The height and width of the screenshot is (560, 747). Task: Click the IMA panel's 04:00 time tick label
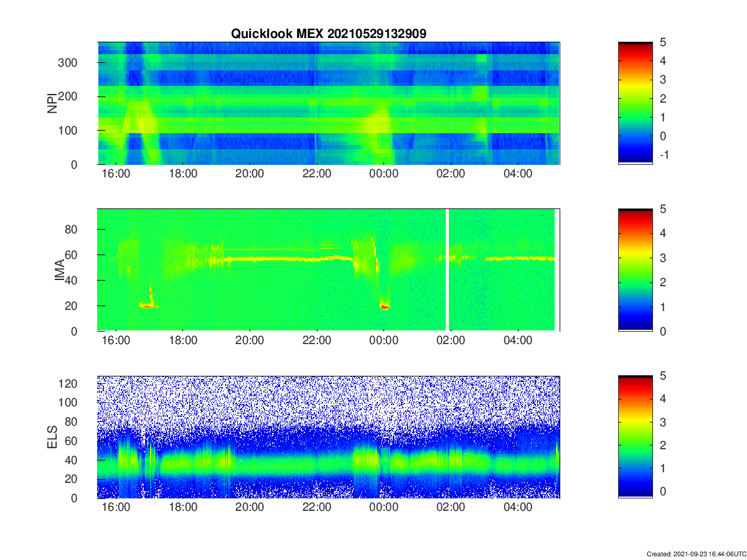[517, 341]
